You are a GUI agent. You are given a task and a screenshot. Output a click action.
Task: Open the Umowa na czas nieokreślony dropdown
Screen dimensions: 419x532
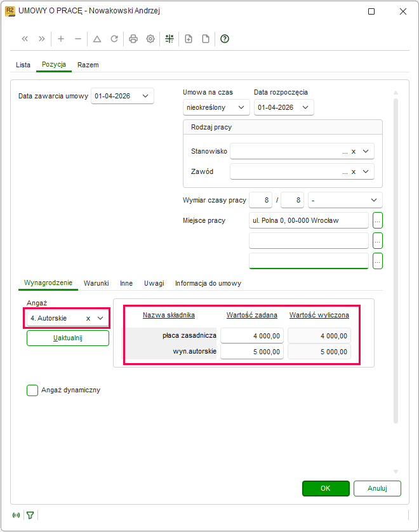coord(241,107)
